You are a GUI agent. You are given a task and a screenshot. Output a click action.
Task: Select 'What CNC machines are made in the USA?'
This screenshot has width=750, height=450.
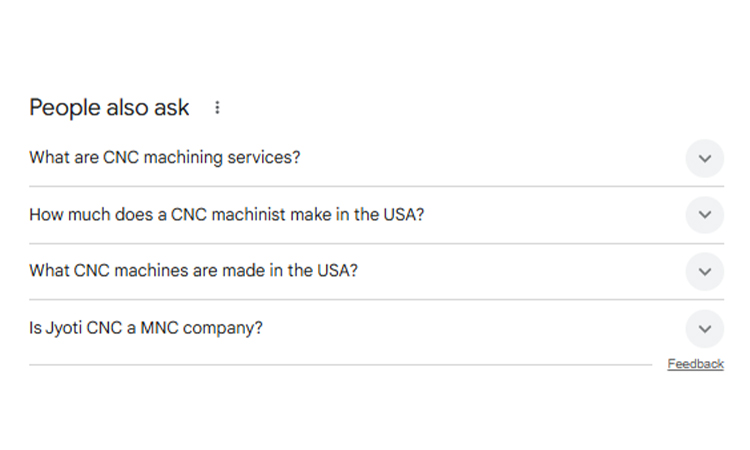click(193, 271)
